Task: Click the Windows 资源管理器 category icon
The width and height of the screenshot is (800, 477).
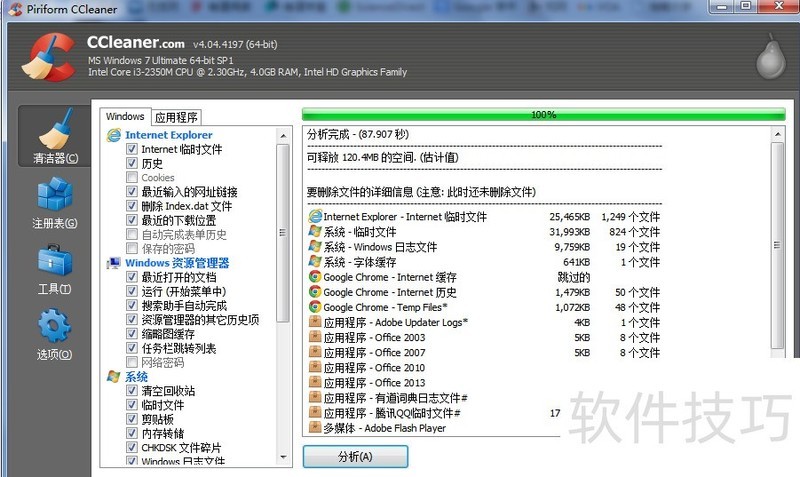Action: [x=113, y=263]
